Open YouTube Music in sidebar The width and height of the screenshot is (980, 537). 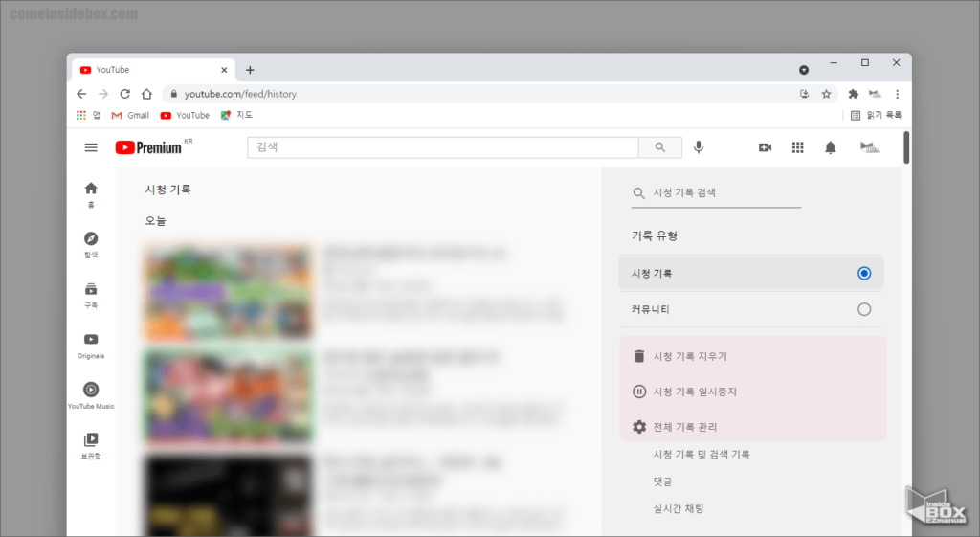[x=91, y=394]
